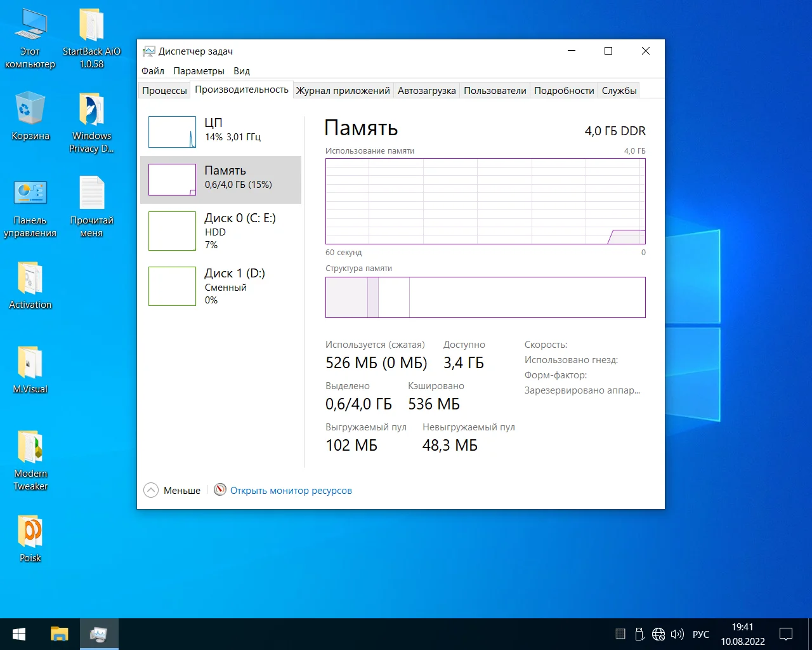The image size is (812, 650).
Task: Open the Параметры menu
Action: coord(199,71)
